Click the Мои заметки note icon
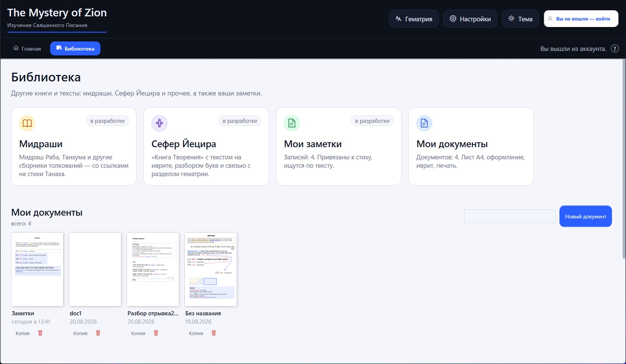626x364 pixels. pyautogui.click(x=292, y=123)
